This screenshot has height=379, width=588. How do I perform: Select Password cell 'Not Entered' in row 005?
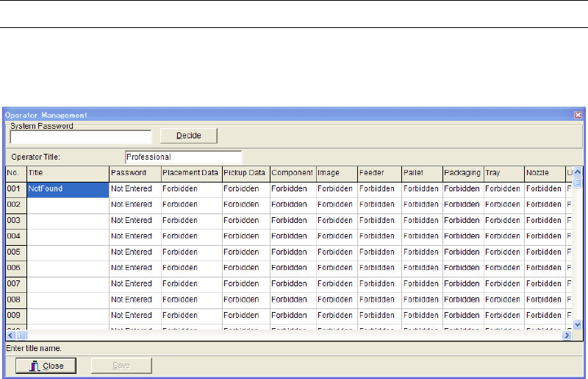pos(135,252)
